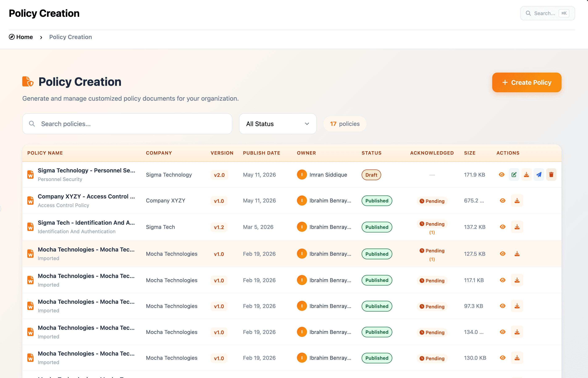
Task: Click the Sigma Tech company cell
Action: [160, 227]
